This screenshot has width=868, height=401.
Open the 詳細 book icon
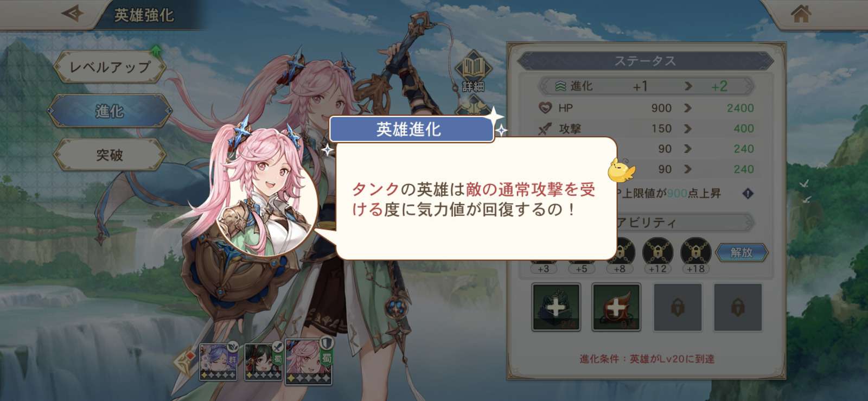tap(473, 71)
